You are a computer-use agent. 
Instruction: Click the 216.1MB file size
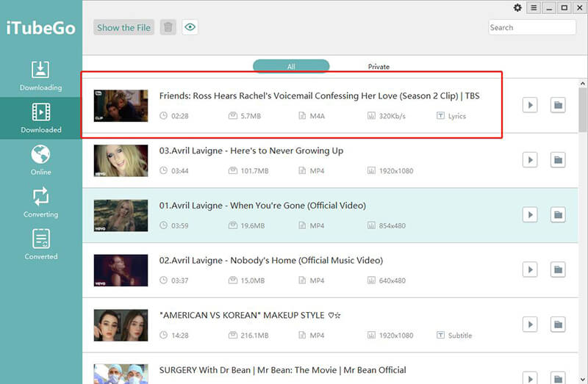pos(254,336)
